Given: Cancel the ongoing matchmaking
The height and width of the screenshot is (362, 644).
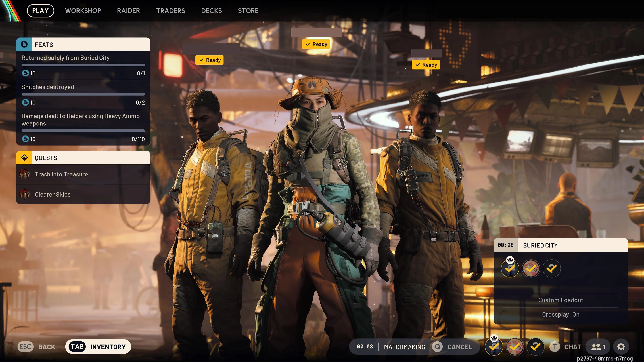Looking at the screenshot, I should pos(455,347).
